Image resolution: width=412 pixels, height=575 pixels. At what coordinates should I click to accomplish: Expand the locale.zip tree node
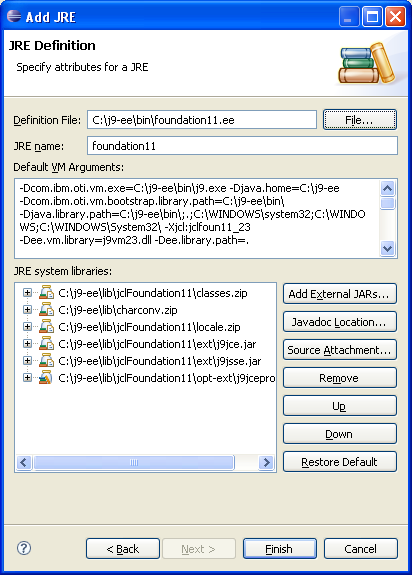27,326
